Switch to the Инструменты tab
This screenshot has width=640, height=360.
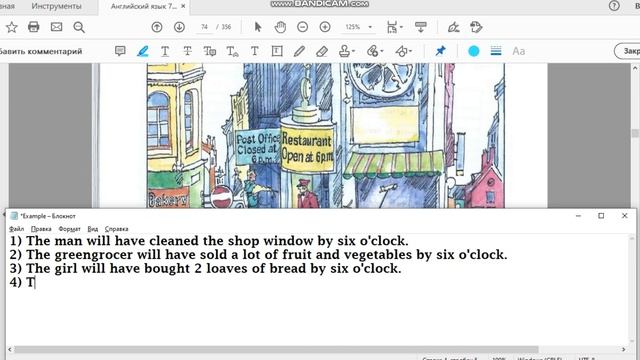[x=56, y=6]
